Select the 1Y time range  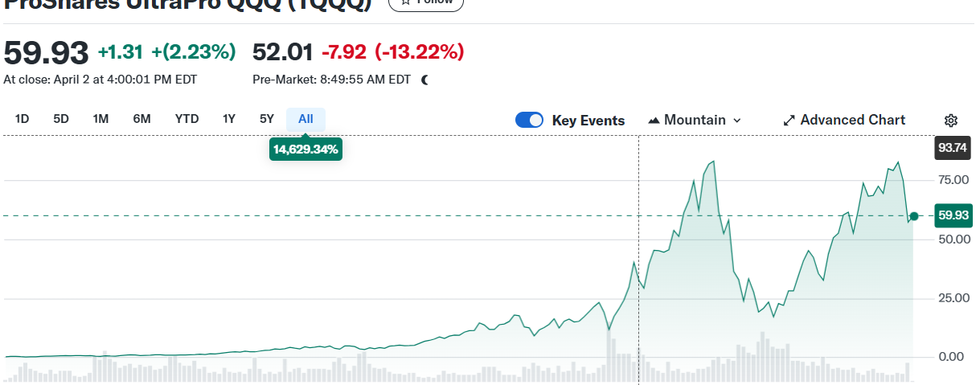point(229,119)
